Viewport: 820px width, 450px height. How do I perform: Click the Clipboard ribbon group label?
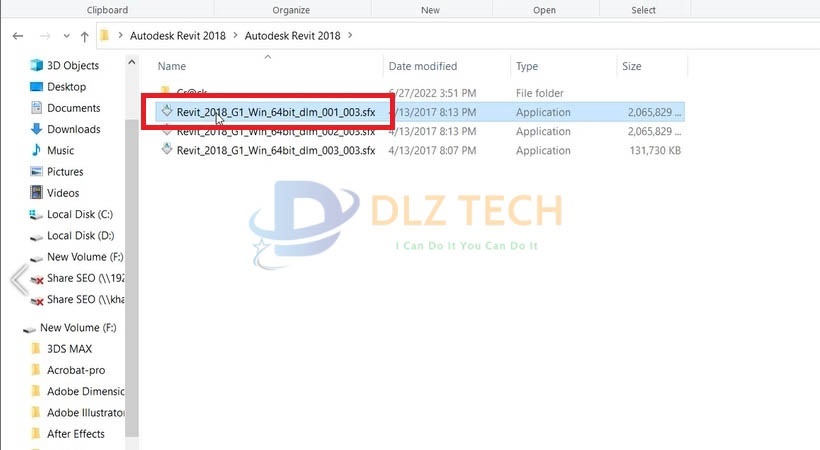pos(107,10)
